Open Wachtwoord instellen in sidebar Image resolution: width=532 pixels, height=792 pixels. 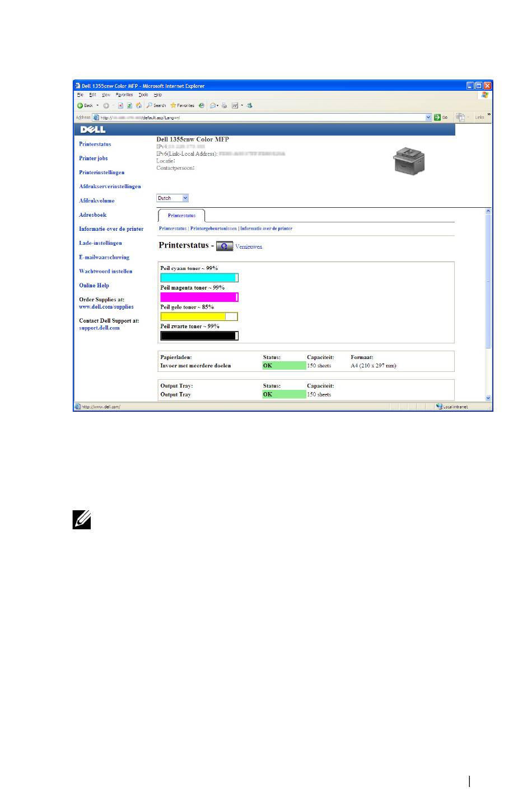[x=106, y=272]
